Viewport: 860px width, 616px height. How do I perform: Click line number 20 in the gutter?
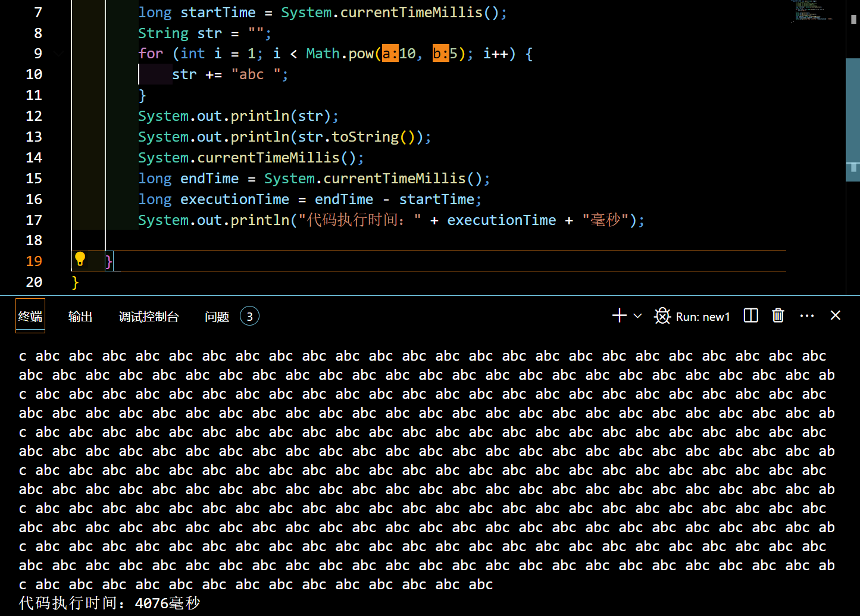[x=34, y=282]
